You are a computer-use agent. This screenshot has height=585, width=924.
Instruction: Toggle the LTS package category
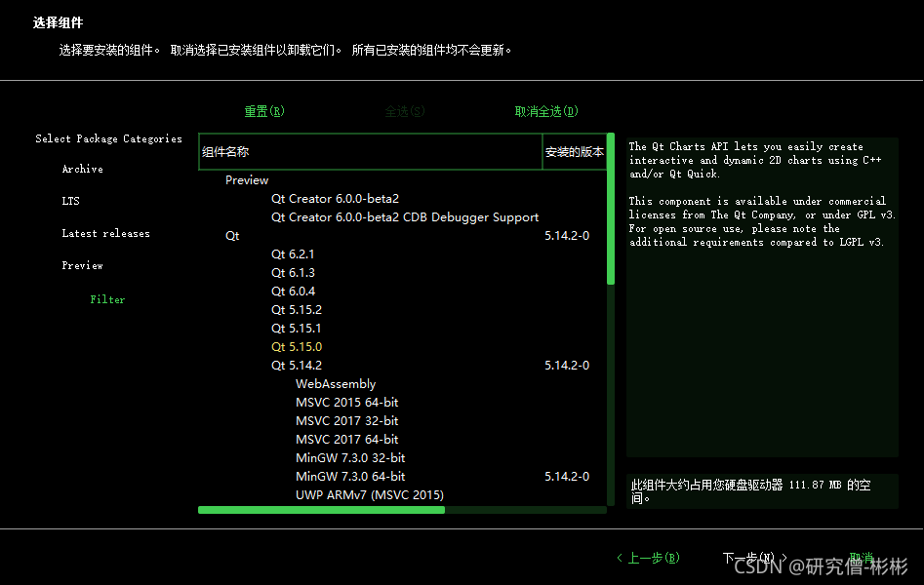coord(70,201)
